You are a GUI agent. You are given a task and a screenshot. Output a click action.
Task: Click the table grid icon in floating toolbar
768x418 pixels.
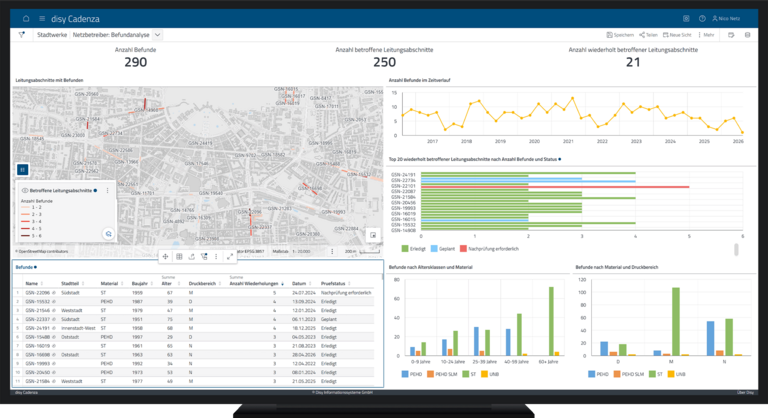point(179,257)
